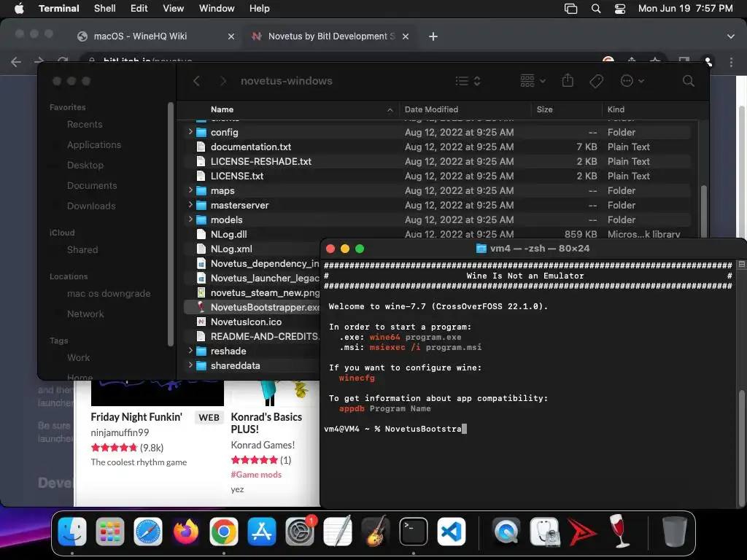Open Finder list view options selector
Image resolution: width=747 pixels, height=560 pixels.
point(468,81)
